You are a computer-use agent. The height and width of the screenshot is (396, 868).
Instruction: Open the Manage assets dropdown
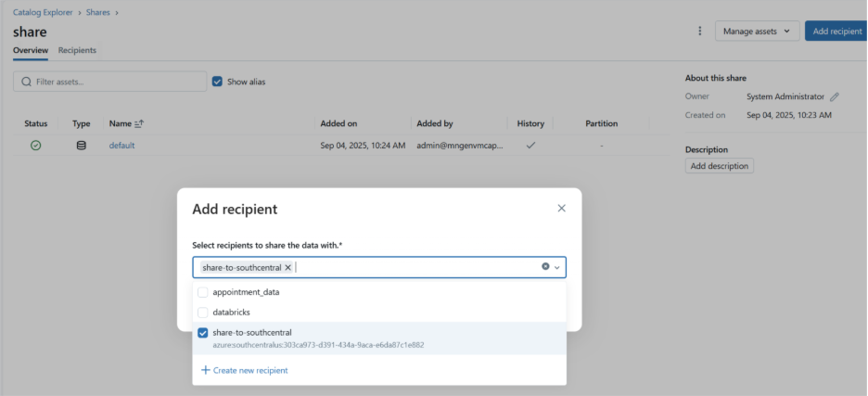coord(757,31)
